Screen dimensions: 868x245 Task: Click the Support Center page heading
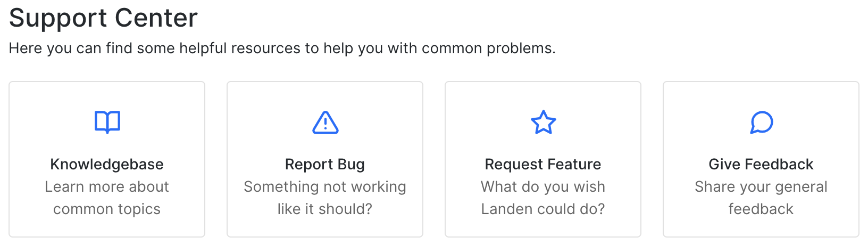[103, 18]
